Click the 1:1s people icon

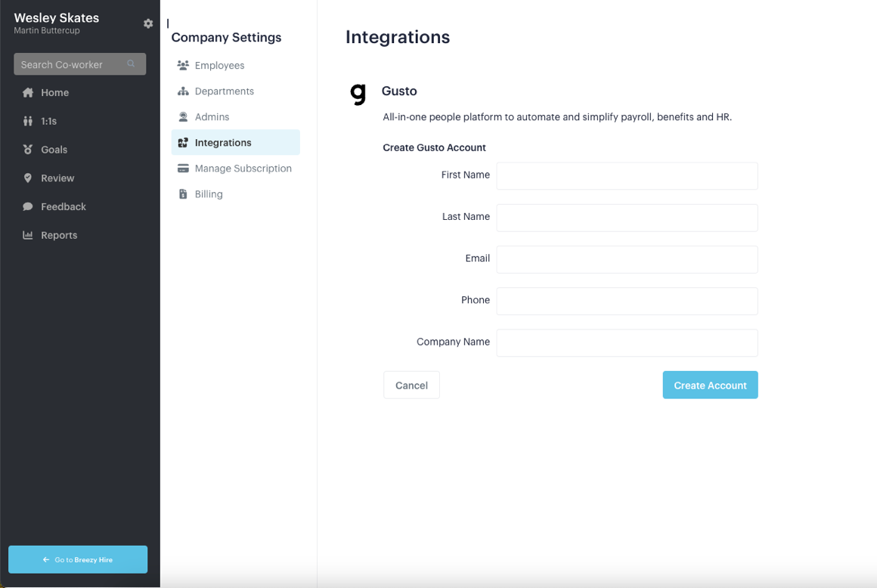point(27,121)
